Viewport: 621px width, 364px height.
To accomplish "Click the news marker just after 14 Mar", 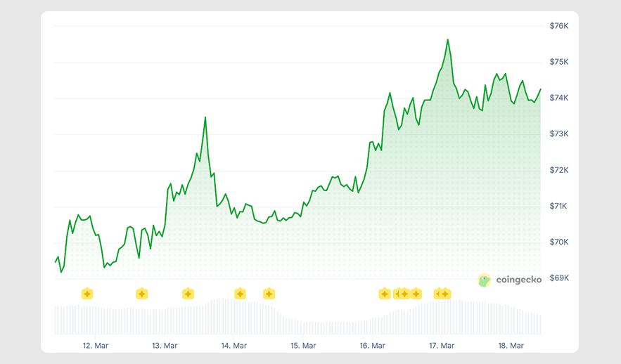I will tap(240, 294).
